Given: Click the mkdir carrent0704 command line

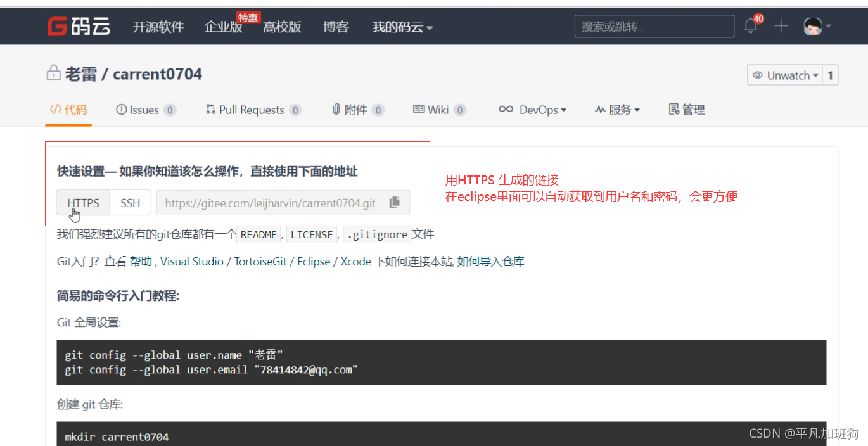Looking at the screenshot, I should pyautogui.click(x=117, y=437).
